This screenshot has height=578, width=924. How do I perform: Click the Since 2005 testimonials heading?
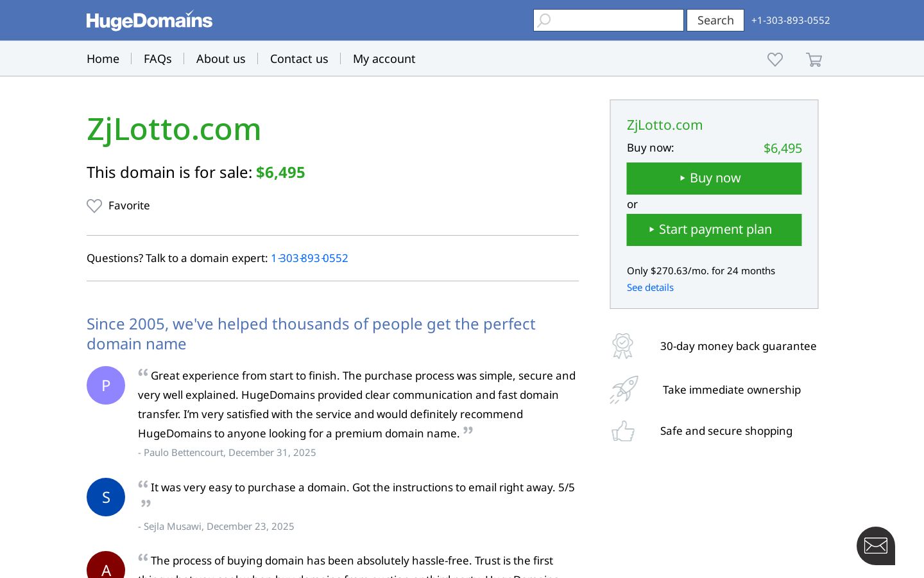pyautogui.click(x=311, y=333)
